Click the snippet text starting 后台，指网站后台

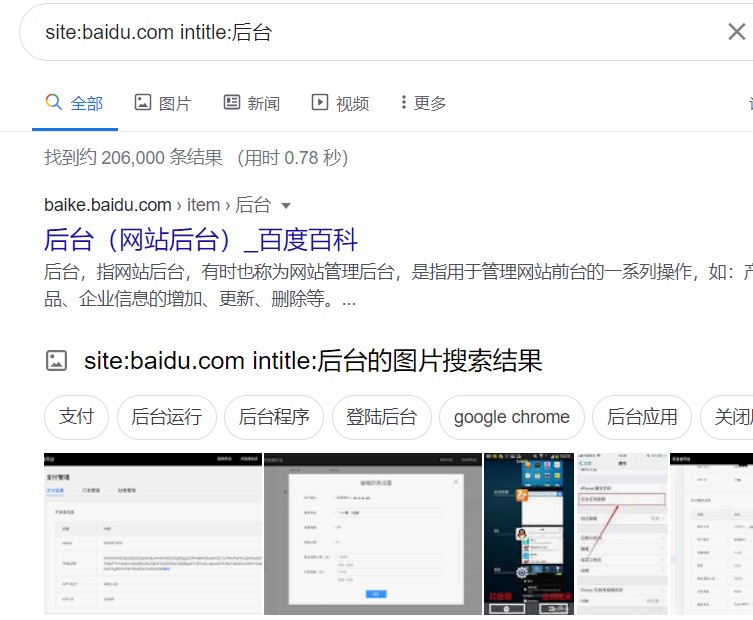[x=399, y=285]
